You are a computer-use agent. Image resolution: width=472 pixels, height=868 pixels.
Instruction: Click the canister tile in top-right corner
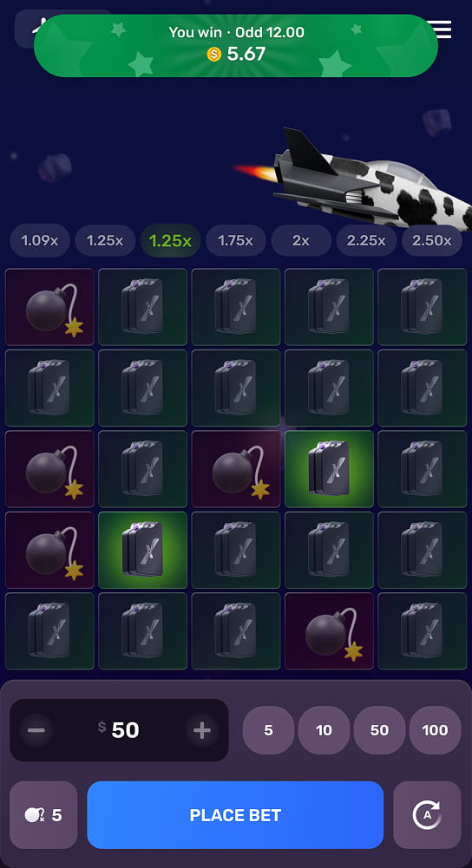423,307
